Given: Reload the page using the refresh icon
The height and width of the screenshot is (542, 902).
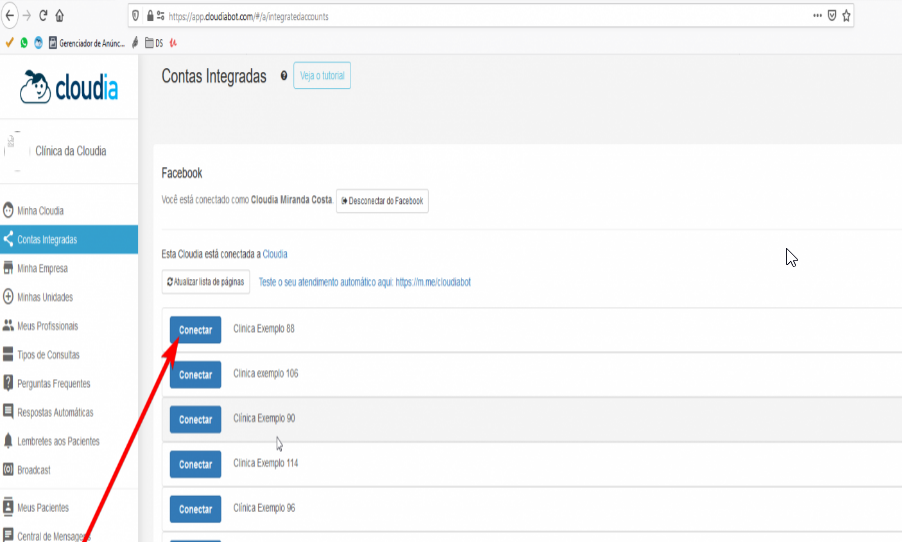Looking at the screenshot, I should [x=43, y=16].
